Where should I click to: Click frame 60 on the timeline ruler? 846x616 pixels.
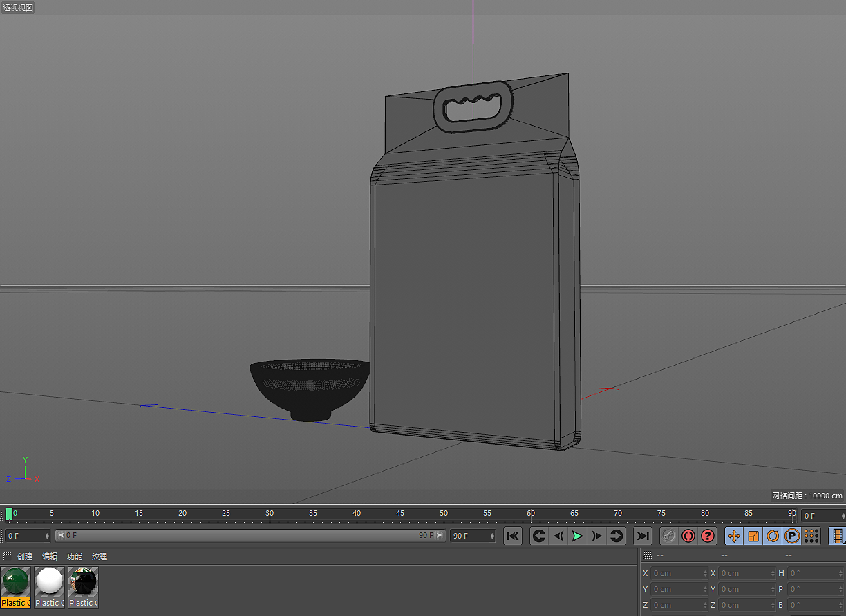click(x=530, y=514)
